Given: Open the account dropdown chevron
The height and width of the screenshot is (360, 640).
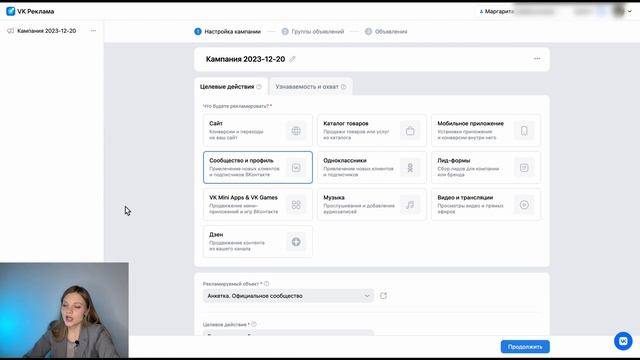Looking at the screenshot, I should pos(629,11).
